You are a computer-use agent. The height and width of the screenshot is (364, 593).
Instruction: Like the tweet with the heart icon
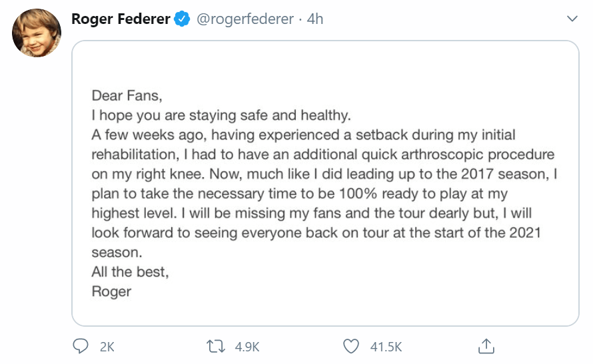351,346
